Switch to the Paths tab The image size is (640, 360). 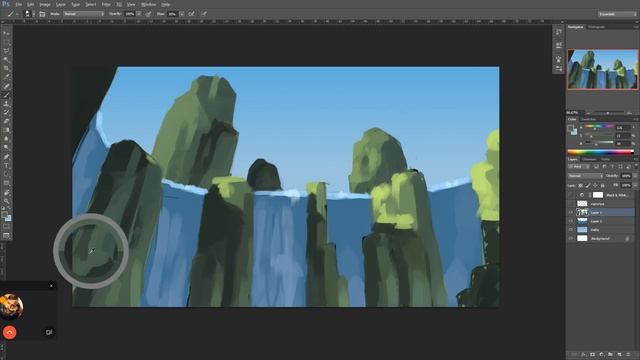(605, 159)
